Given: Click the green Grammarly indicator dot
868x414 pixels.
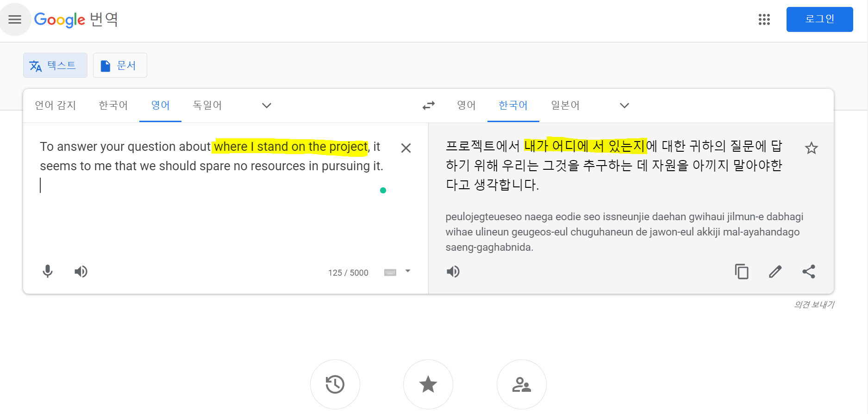Looking at the screenshot, I should point(383,190).
